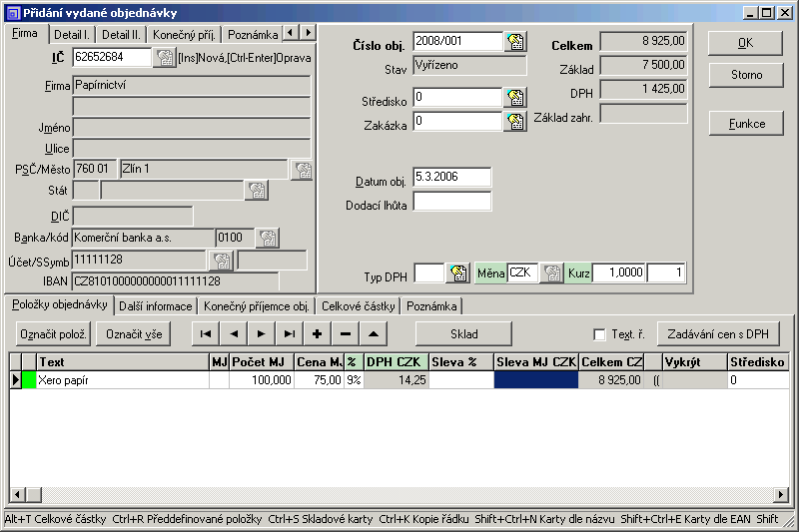Click the IČ input field
799x532 pixels.
click(112, 57)
